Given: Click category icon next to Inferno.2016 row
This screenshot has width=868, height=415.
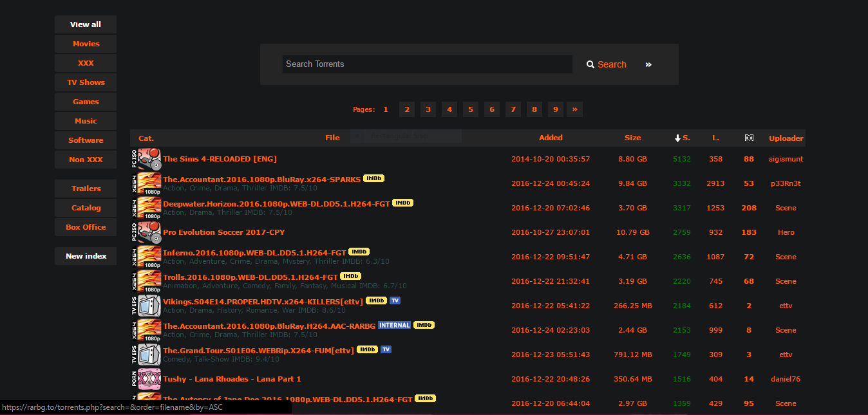Looking at the screenshot, I should [146, 257].
